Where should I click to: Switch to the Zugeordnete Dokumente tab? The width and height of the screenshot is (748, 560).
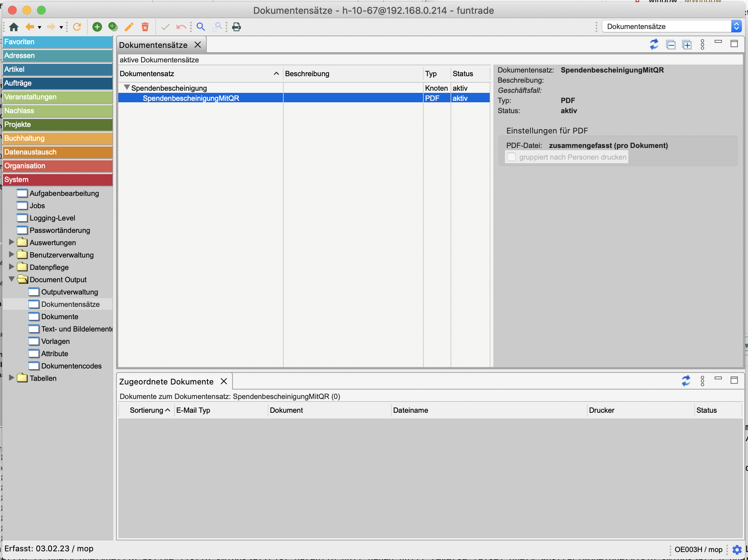click(167, 382)
